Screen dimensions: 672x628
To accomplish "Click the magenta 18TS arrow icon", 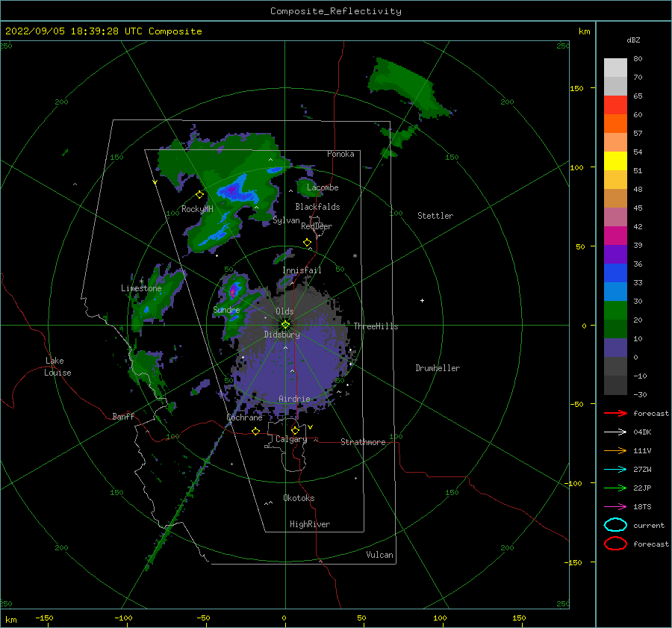I will tap(615, 507).
